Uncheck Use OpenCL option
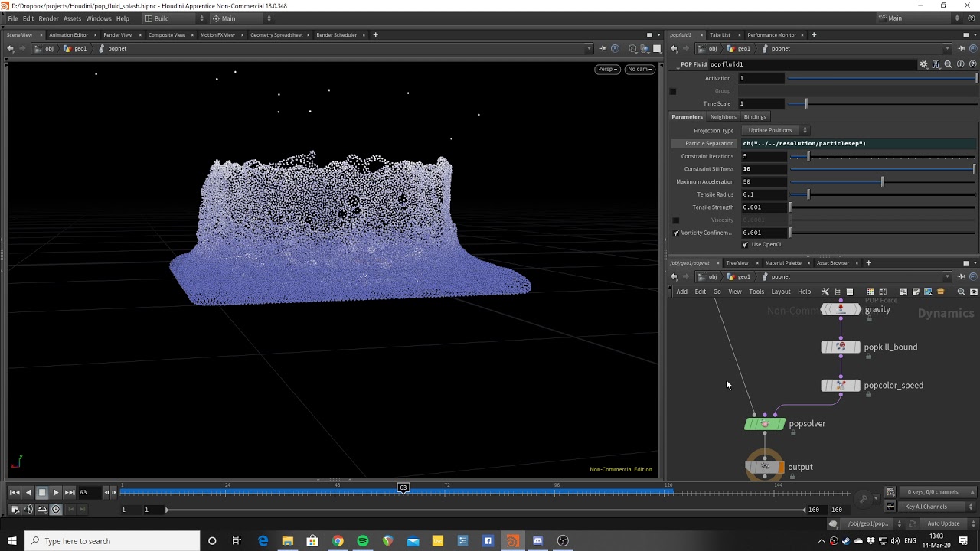Viewport: 980px width, 551px height. pos(745,245)
